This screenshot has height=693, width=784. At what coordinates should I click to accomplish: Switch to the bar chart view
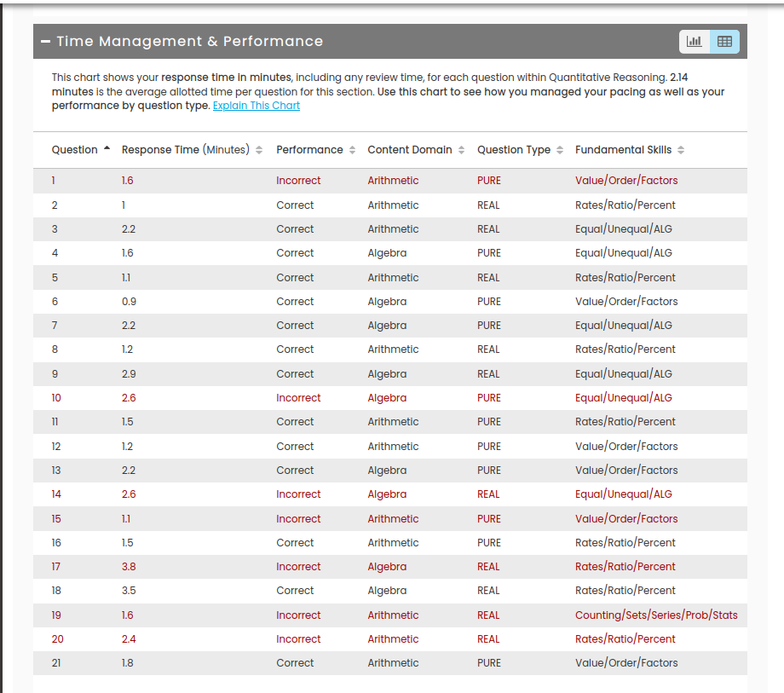pyautogui.click(x=695, y=42)
